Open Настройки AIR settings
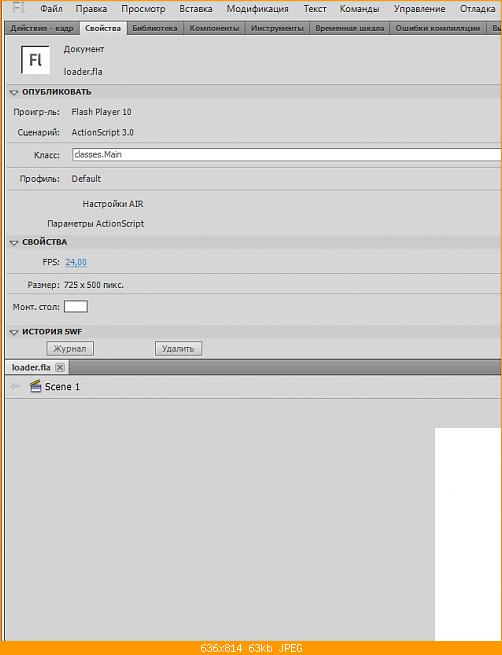This screenshot has height=655, width=502. (113, 204)
